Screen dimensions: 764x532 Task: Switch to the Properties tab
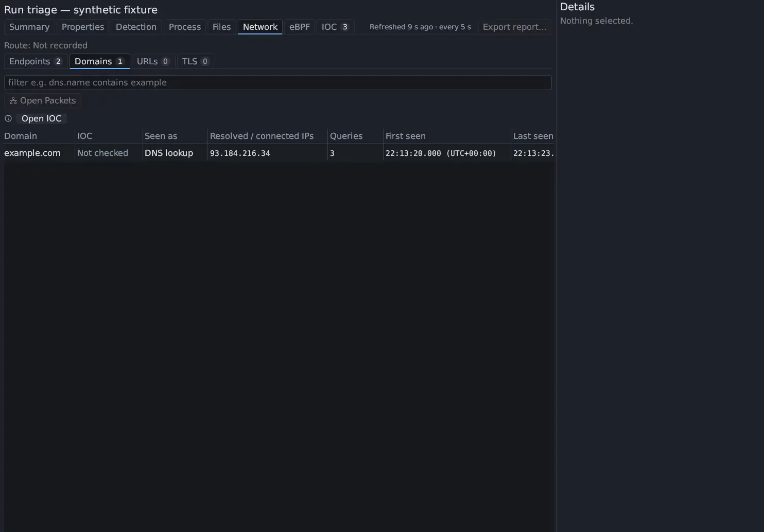(x=83, y=27)
